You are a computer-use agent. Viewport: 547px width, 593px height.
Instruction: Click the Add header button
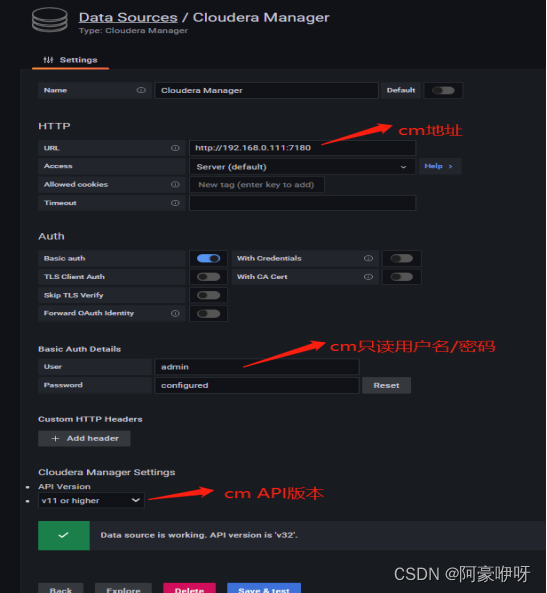coord(84,438)
